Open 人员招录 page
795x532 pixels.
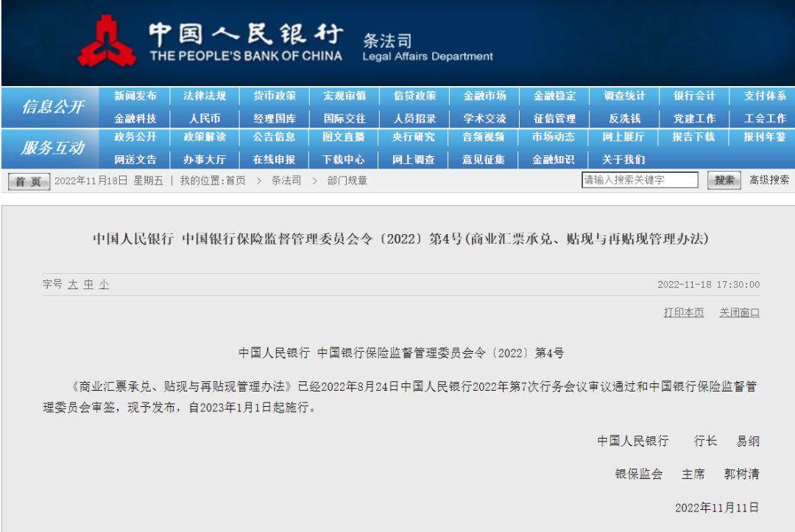[x=414, y=118]
